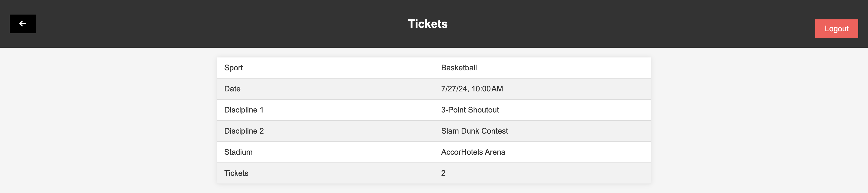Select the Discipline 1 label

244,110
